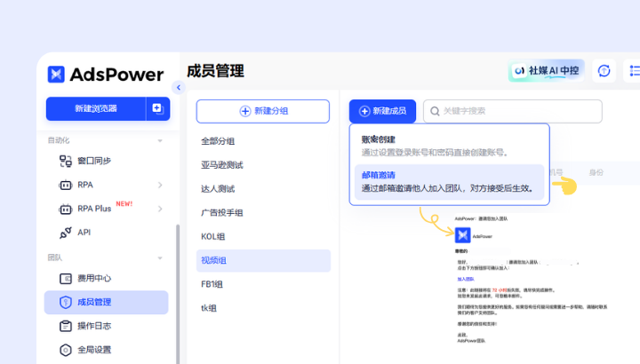Click the 成员管理 shield icon
The image size is (640, 364).
click(x=65, y=302)
